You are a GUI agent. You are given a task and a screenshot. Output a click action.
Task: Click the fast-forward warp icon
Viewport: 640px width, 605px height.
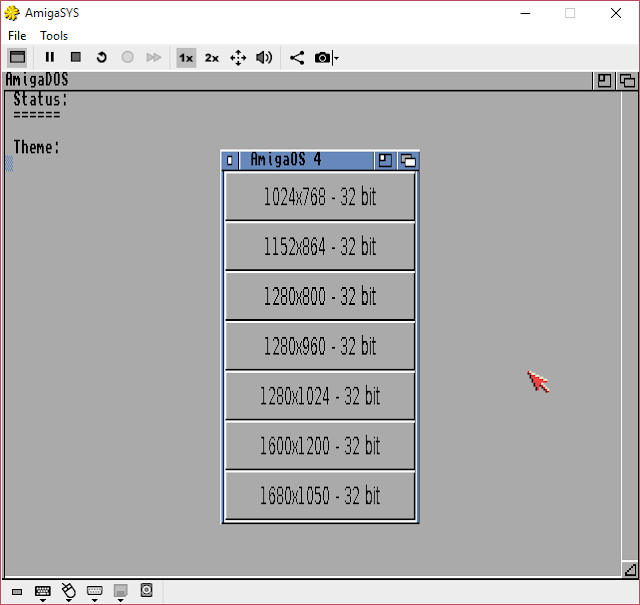(153, 58)
